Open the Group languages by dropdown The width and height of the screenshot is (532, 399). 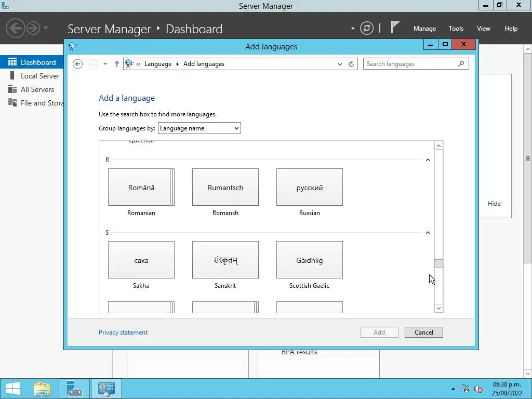(199, 128)
